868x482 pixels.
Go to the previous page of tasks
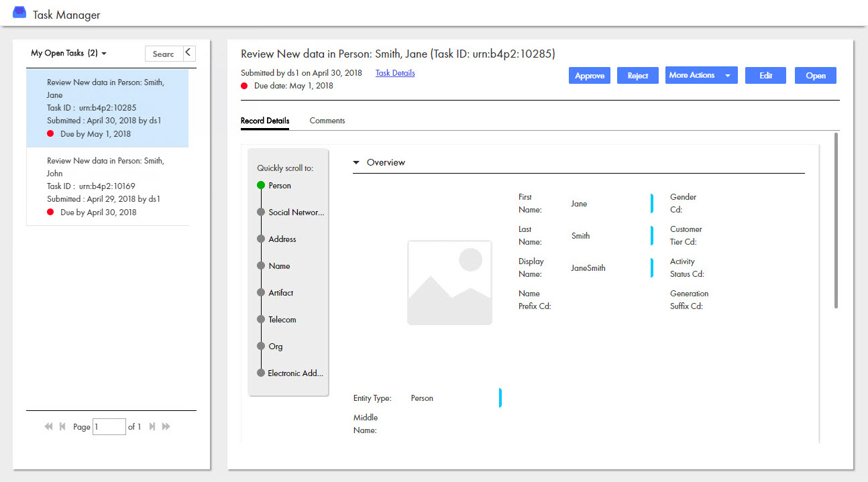pos(62,426)
